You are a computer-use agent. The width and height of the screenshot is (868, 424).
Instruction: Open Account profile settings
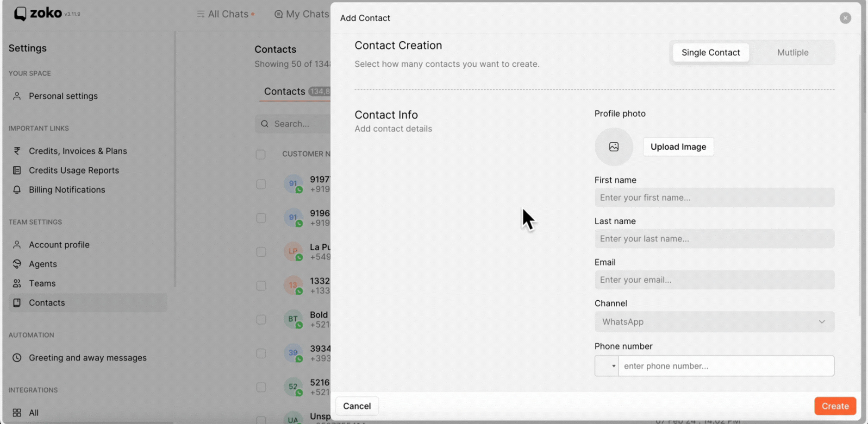coord(59,245)
